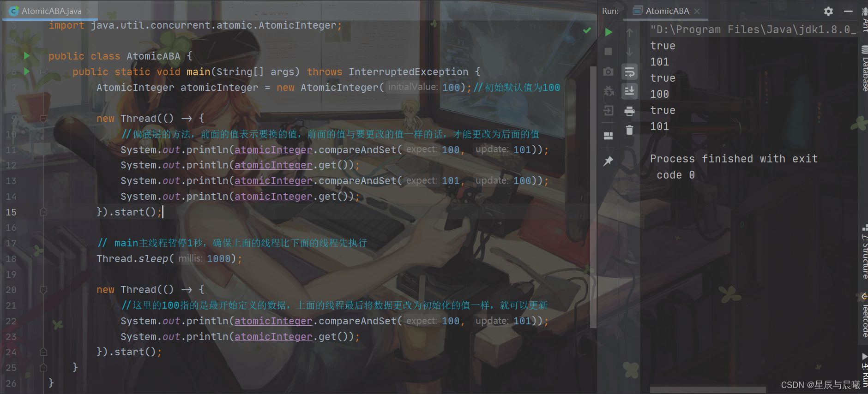The height and width of the screenshot is (394, 868).
Task: Click line number 15 in the gutter
Action: click(11, 212)
